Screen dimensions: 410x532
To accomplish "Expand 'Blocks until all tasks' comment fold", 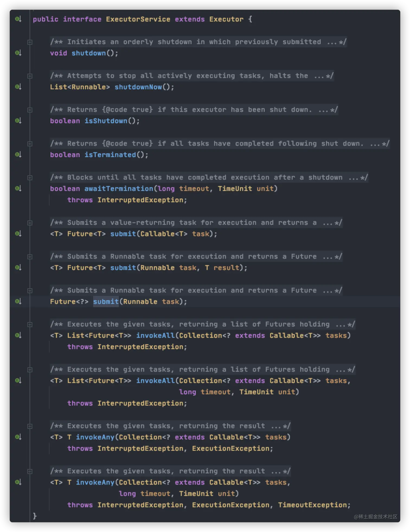I will click(30, 178).
